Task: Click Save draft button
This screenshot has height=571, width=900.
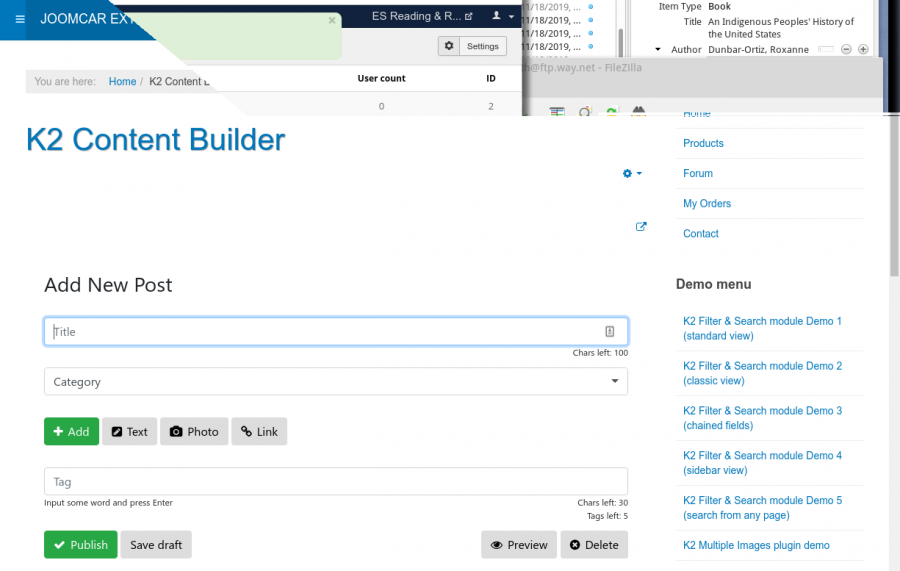Action: click(156, 545)
